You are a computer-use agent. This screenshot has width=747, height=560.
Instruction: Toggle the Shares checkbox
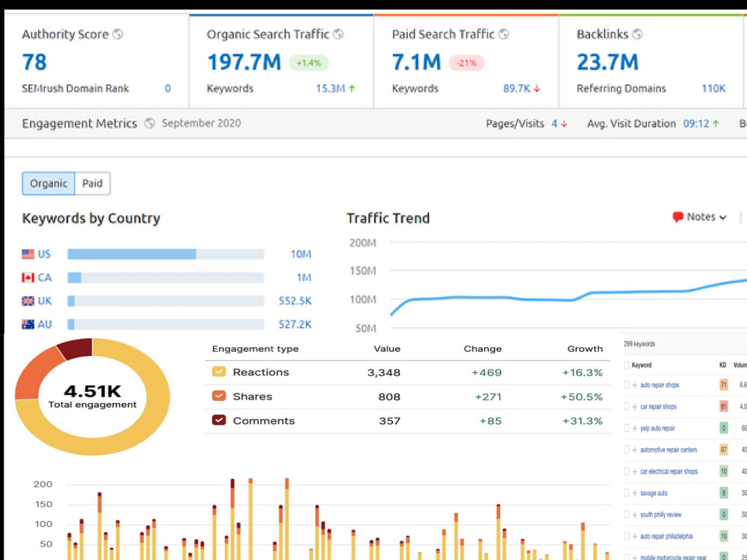[x=219, y=396]
